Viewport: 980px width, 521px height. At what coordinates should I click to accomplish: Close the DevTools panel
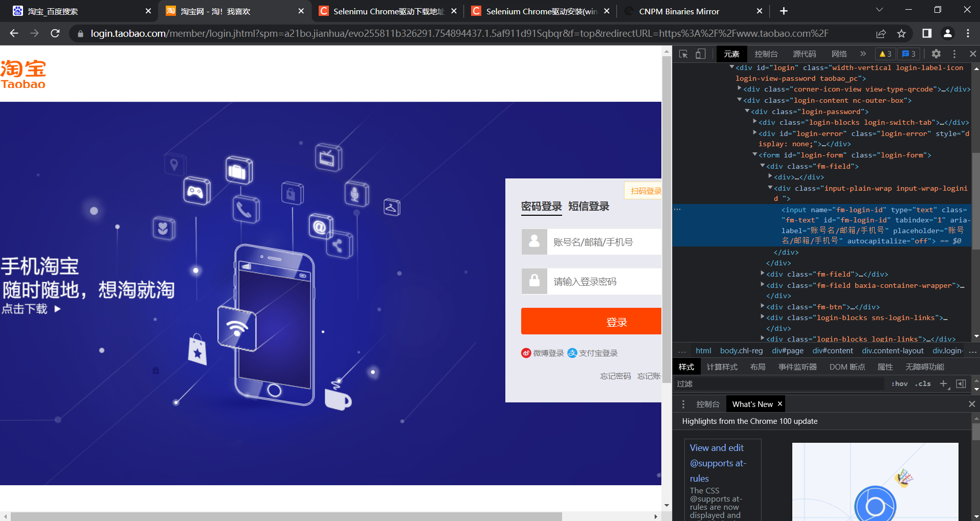(x=973, y=54)
